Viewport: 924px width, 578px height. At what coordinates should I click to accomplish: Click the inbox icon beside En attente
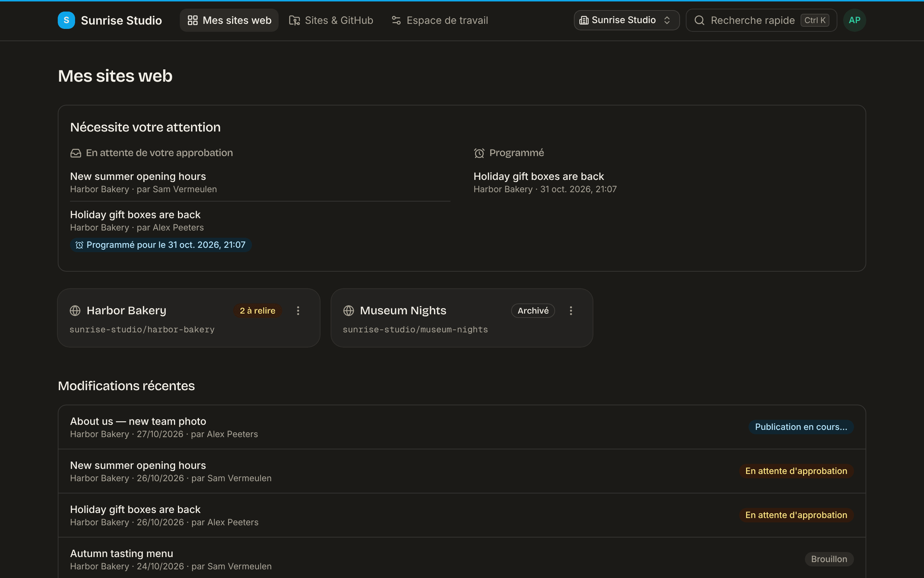(75, 153)
